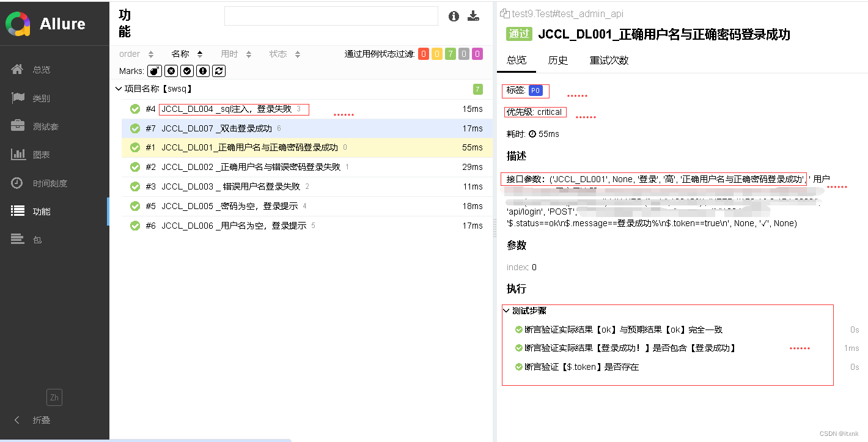Select test #1 JCCL_DL001 正确用户名与正确密码登录成功
The image size is (868, 442).
tap(307, 147)
